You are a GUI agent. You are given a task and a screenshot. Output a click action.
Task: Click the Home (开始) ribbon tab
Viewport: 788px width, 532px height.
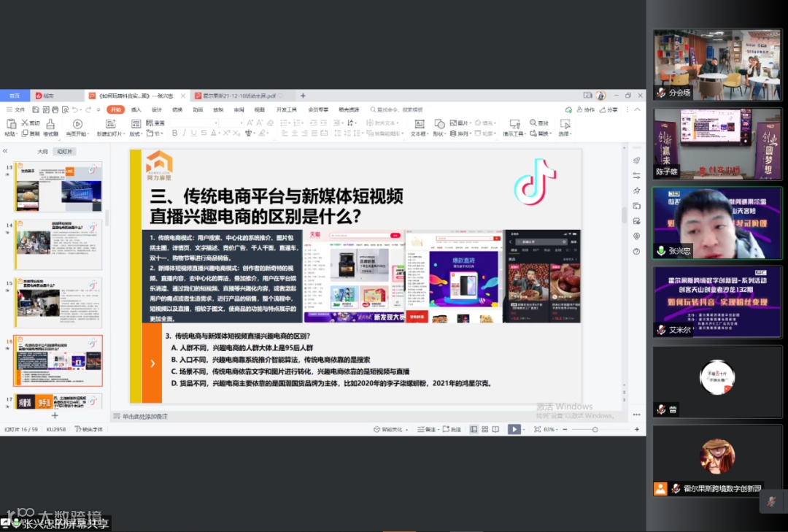coord(115,109)
